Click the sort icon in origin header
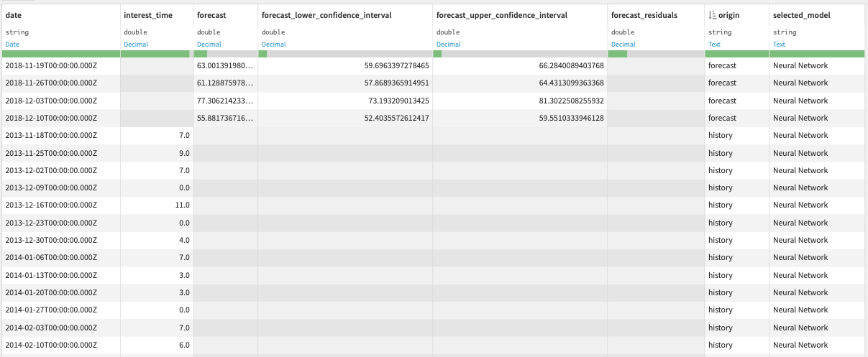Viewport: 868px width, 357px height. [x=712, y=15]
